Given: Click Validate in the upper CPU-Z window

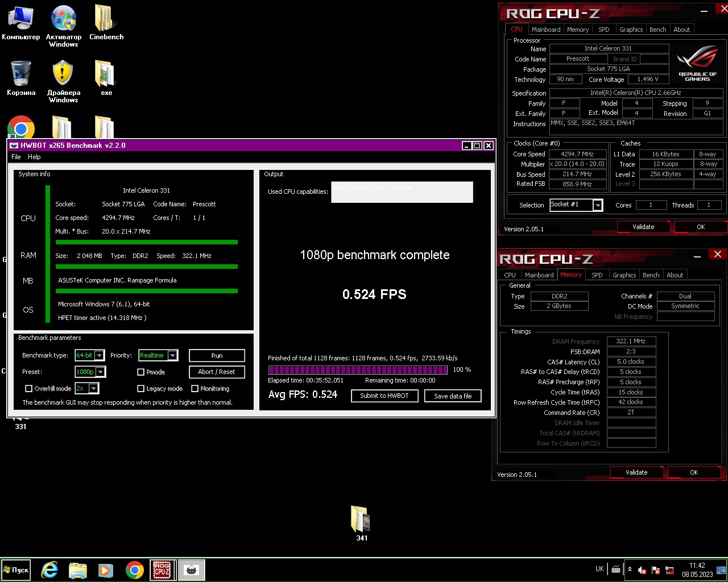Looking at the screenshot, I should [643, 227].
